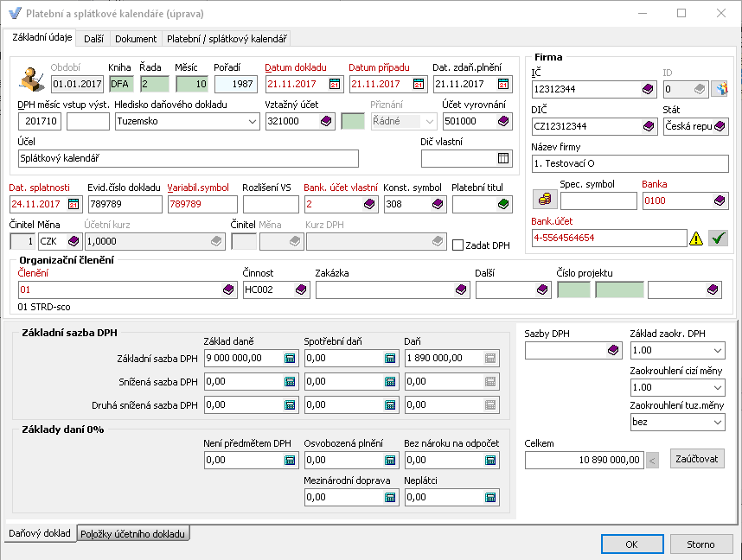
Task: Open lookup book for Stát field
Action: click(x=720, y=126)
